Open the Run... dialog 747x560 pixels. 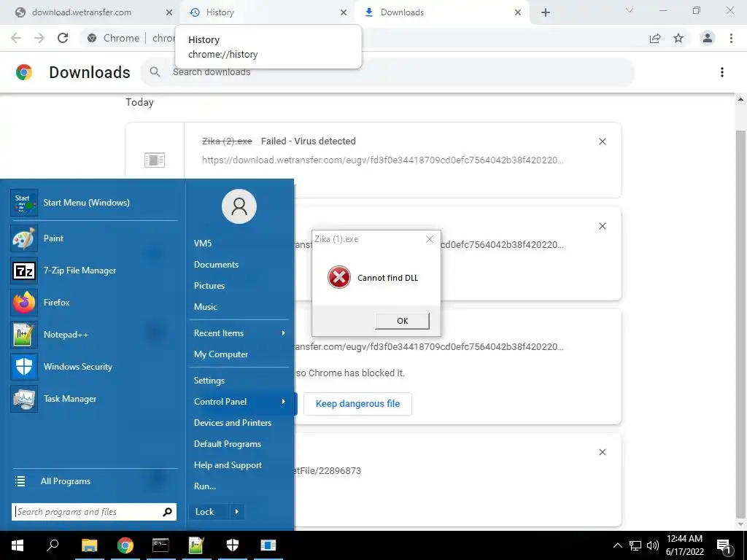[x=205, y=486]
